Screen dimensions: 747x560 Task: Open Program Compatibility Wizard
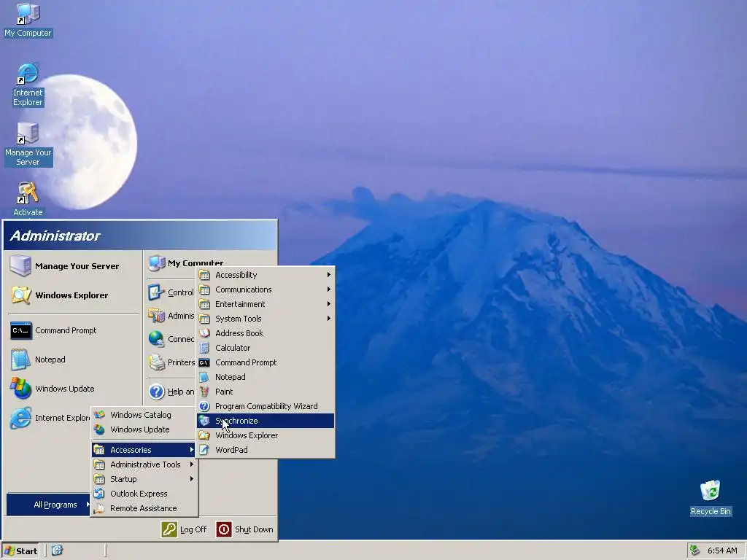[x=266, y=406]
